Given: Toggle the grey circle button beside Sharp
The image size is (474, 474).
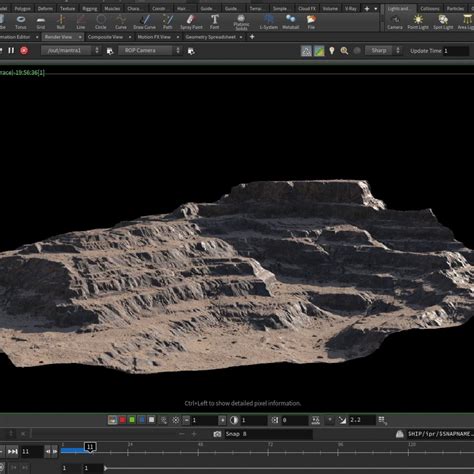Looking at the screenshot, I should click(x=357, y=51).
